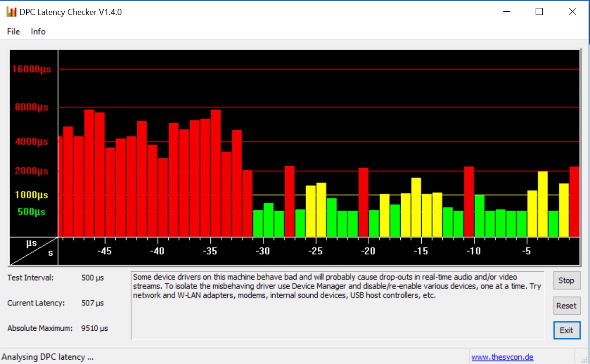Viewport: 590px width, 364px height.
Task: Click the Absolute Maximum label
Action: point(40,328)
